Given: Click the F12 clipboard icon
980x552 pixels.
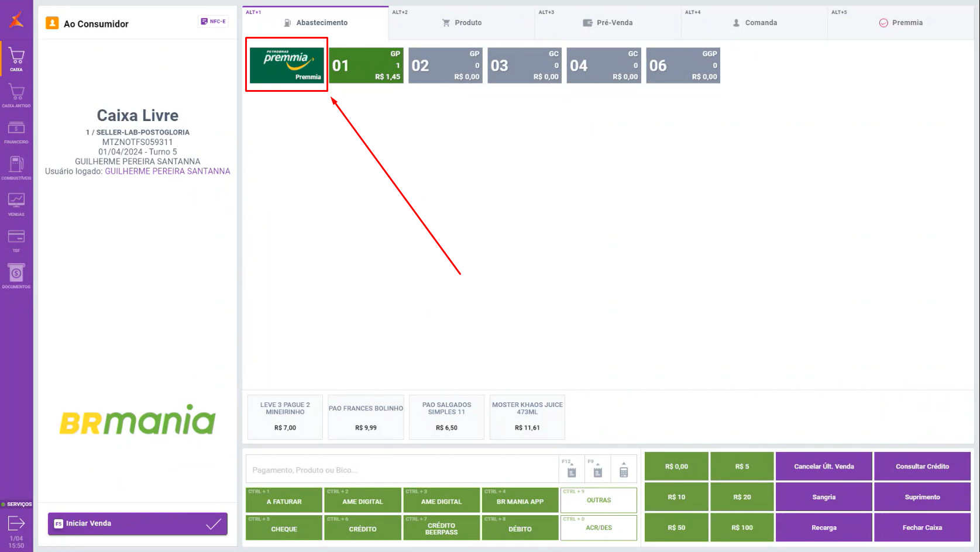Looking at the screenshot, I should point(572,469).
